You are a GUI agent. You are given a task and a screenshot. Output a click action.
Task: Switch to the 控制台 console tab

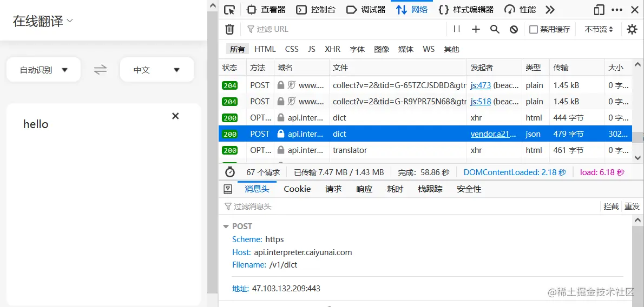pos(316,10)
